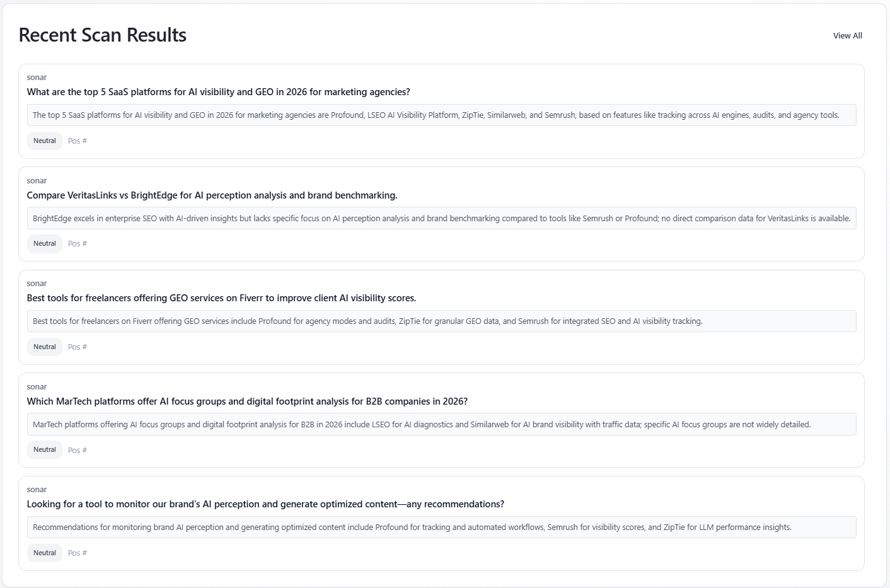890x588 pixels.
Task: Click the Neutral badge under the MarTech result
Action: (45, 450)
